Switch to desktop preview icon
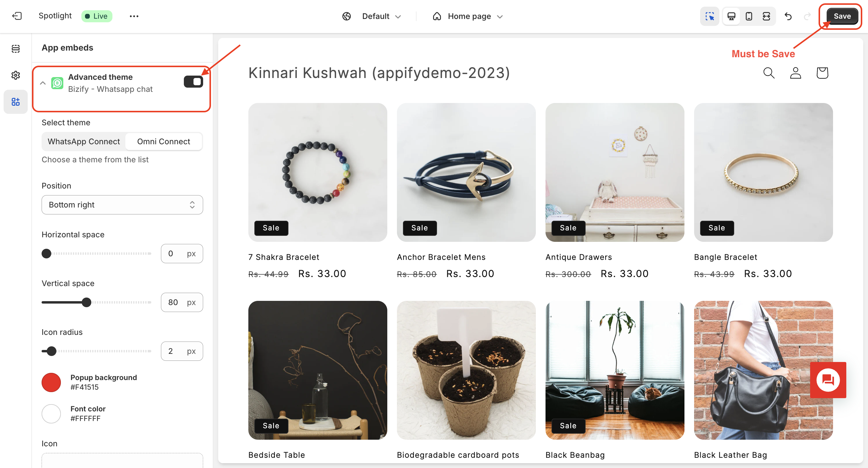868x468 pixels. tap(731, 16)
